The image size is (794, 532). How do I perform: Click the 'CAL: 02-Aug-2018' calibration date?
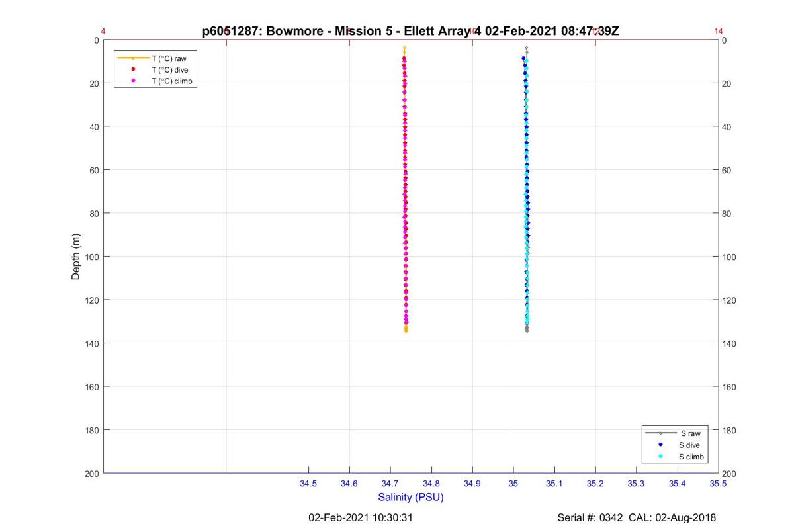pos(674,517)
